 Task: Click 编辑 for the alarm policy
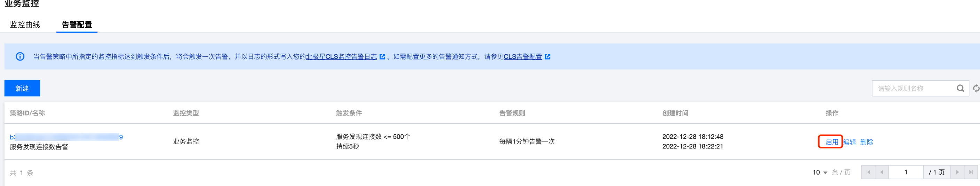[x=849, y=142]
